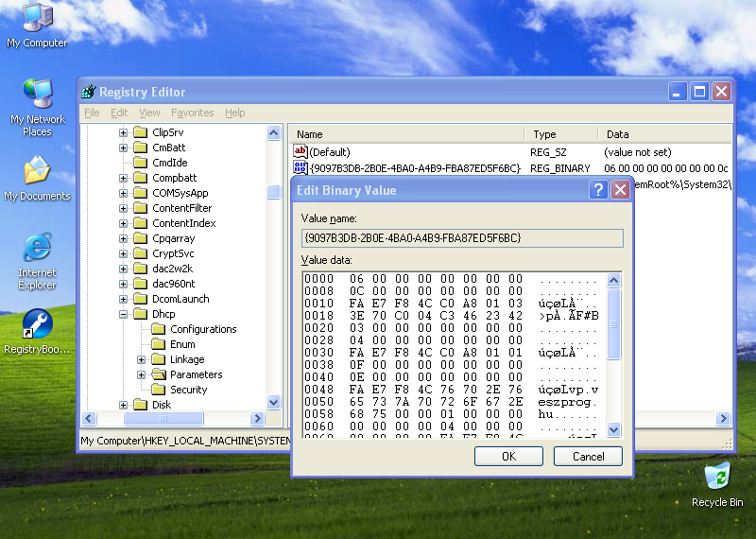Click the Name column header
Screen dimensions: 756x539
406,134
